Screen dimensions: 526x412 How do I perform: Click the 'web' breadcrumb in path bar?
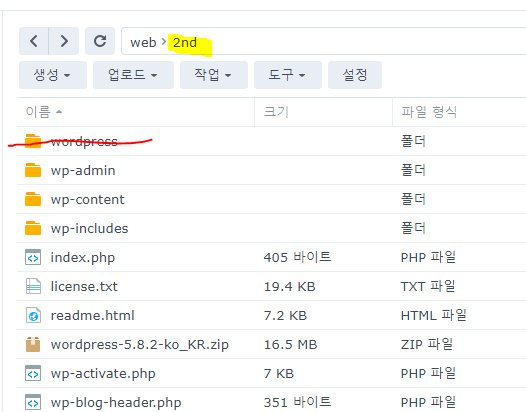(143, 43)
